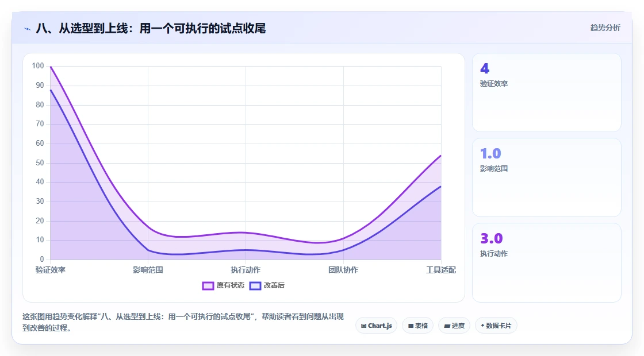Image resolution: width=644 pixels, height=356 pixels.
Task: Click the chart description paragraph
Action: coord(183,322)
